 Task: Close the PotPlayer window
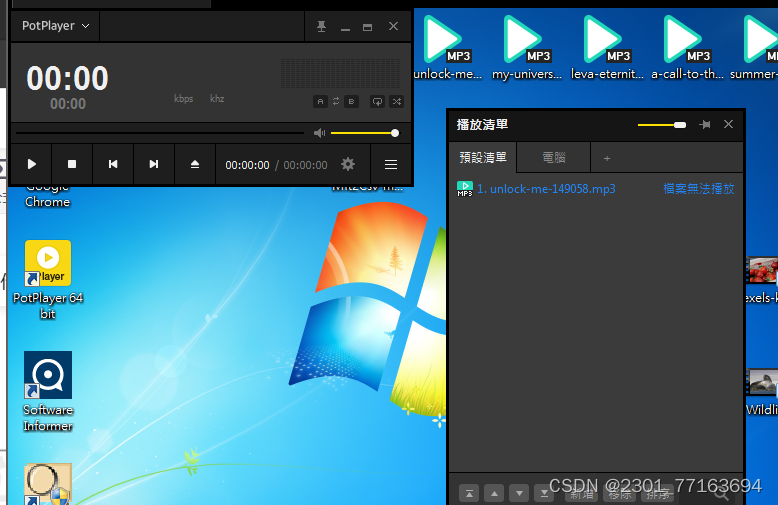pos(393,26)
